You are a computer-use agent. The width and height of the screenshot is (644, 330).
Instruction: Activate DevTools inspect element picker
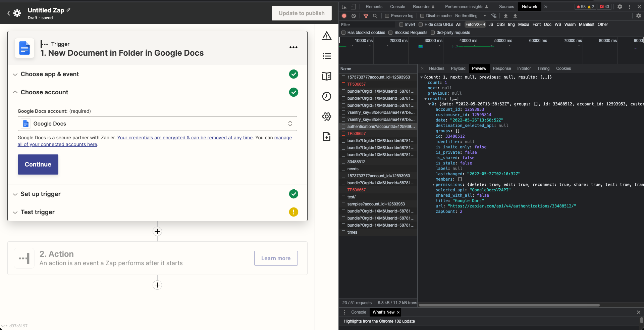pos(344,7)
